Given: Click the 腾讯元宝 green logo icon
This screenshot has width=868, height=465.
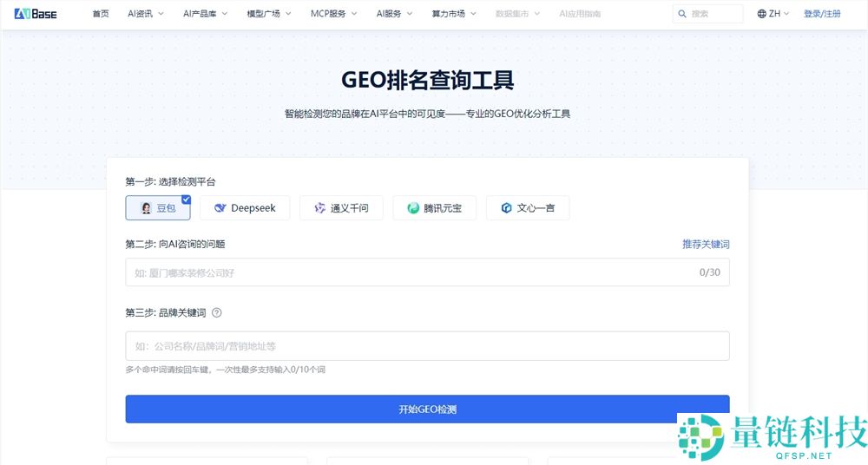Looking at the screenshot, I should point(413,208).
